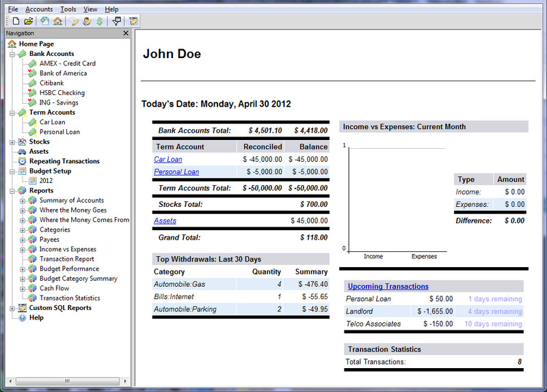Open the View menu
The width and height of the screenshot is (547, 392).
click(x=90, y=9)
